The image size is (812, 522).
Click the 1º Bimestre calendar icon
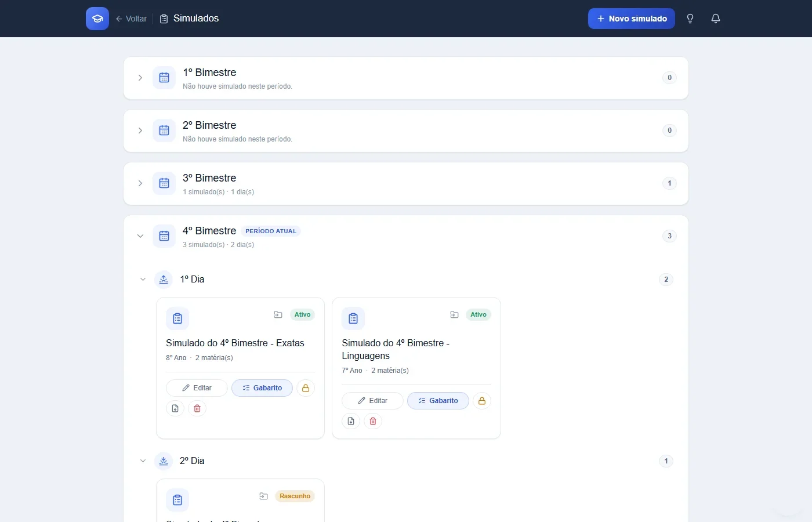(x=164, y=78)
